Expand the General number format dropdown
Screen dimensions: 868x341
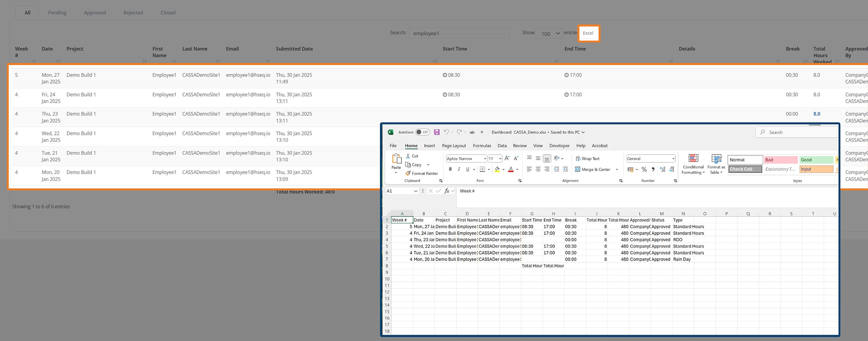click(673, 158)
